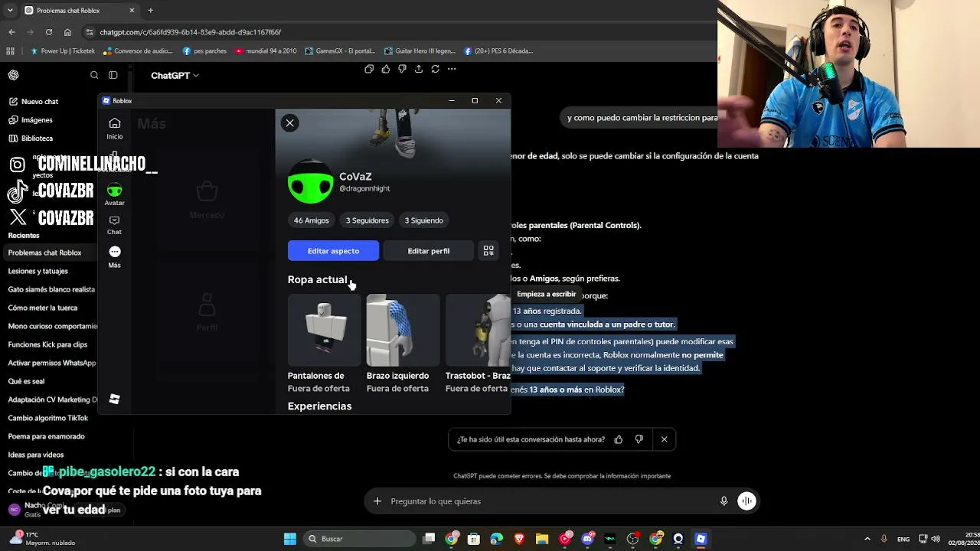Expand the browser tab search dropdown
This screenshot has height=551, width=980.
10,11
